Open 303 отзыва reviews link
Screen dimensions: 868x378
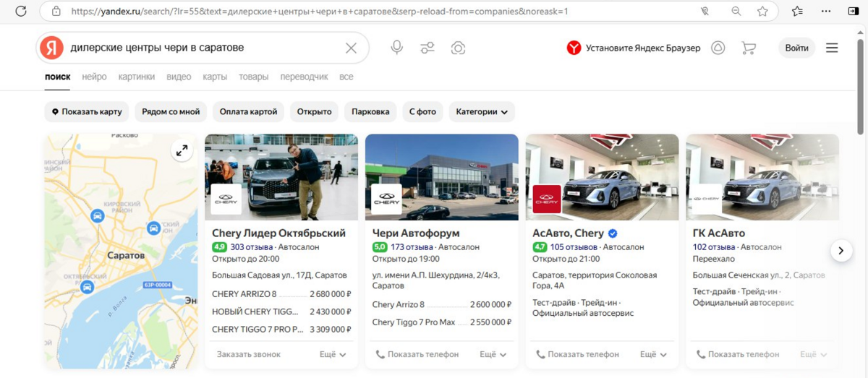pyautogui.click(x=250, y=247)
